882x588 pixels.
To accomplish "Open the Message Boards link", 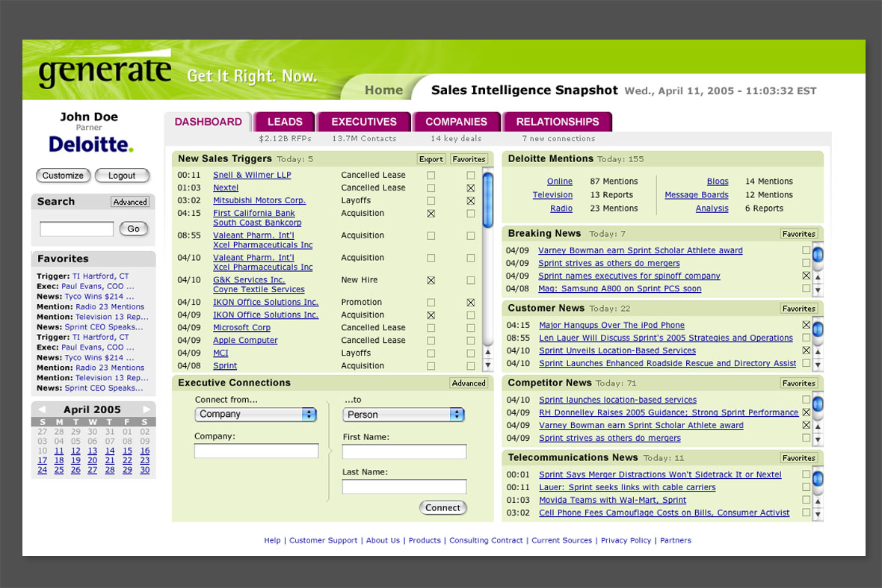I will [697, 195].
